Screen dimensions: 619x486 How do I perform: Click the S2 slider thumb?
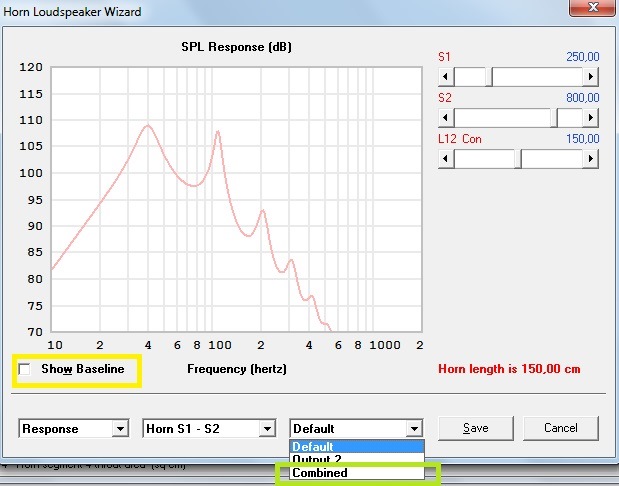click(x=554, y=118)
